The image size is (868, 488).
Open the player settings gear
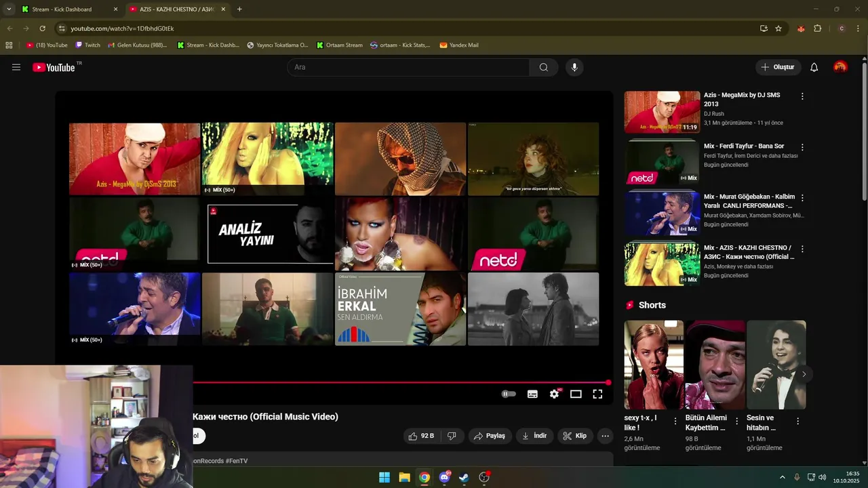coord(555,394)
